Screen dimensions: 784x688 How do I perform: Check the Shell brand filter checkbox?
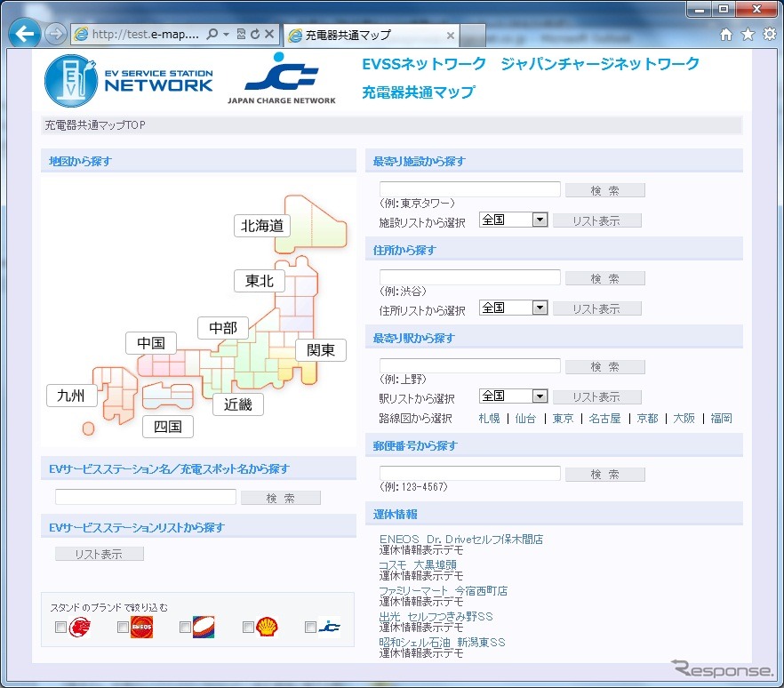(x=248, y=628)
